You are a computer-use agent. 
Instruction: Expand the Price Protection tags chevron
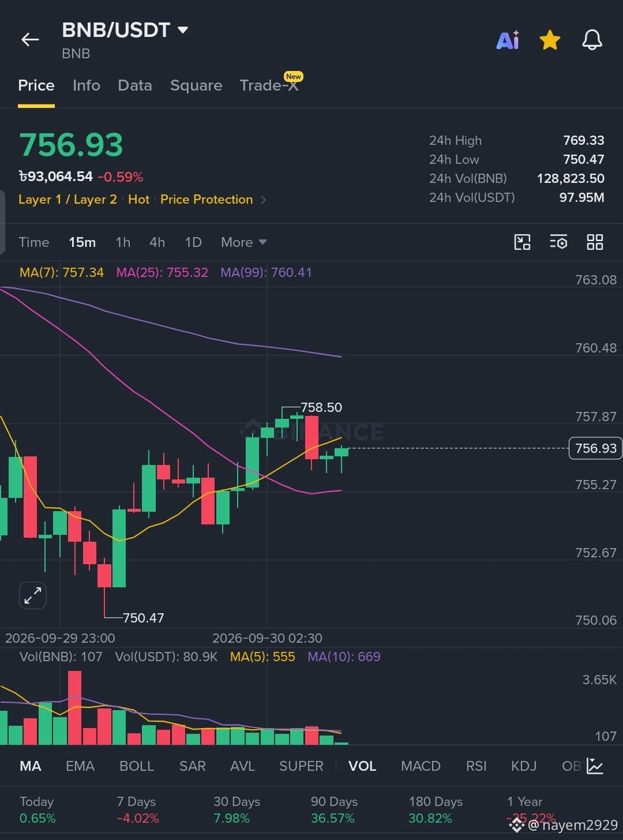[264, 200]
